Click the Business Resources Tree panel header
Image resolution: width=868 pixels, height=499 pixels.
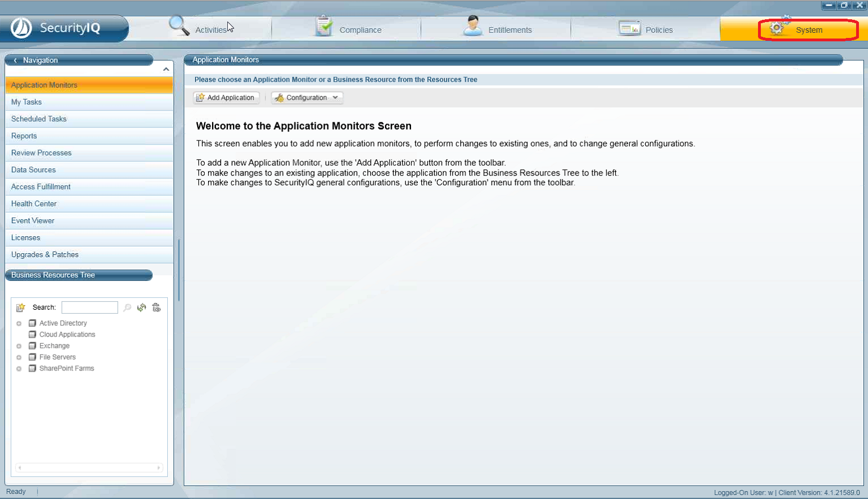[79, 275]
